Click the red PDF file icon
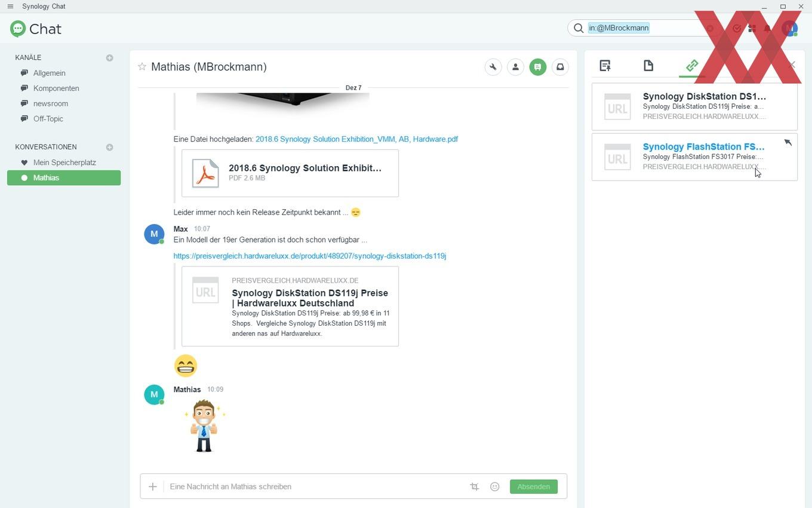Screen dimensions: 812x508 [x=205, y=173]
